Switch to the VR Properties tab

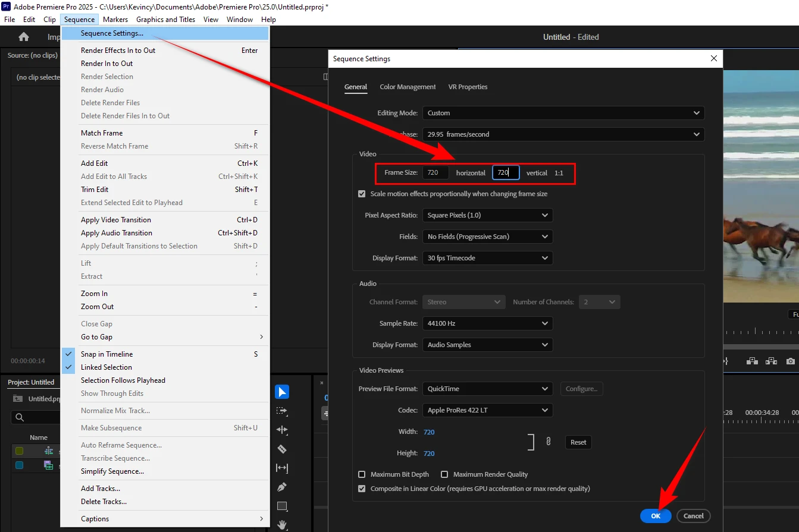point(468,87)
